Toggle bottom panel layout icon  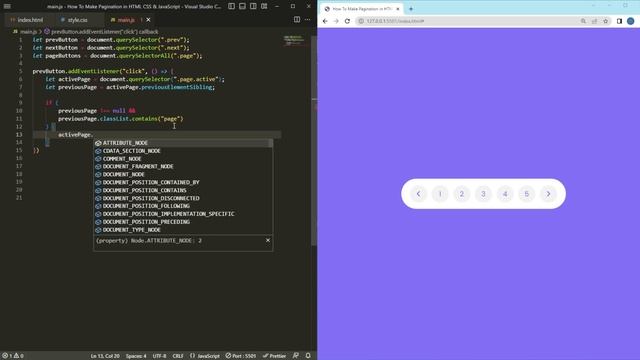(242, 6)
